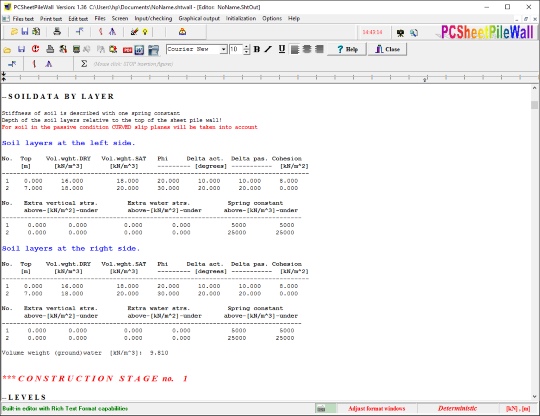Open the Input/checking menu
Image resolution: width=540 pixels, height=416 pixels.
tap(153, 19)
